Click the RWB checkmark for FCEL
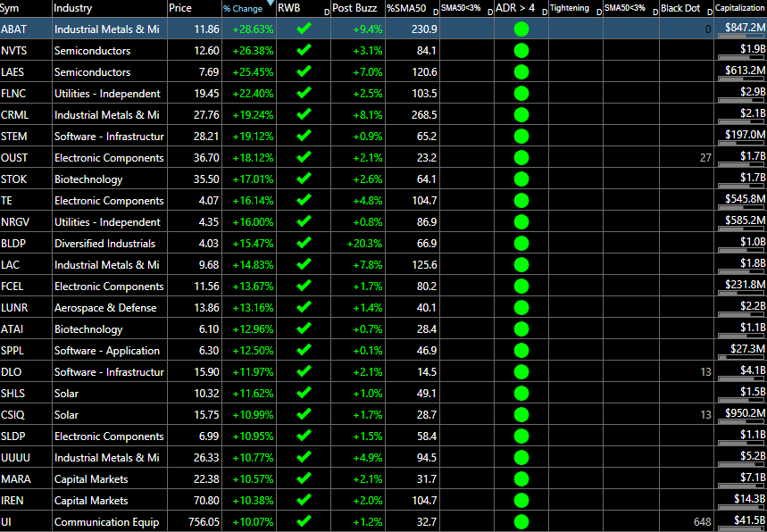Image resolution: width=767 pixels, height=532 pixels. tap(304, 286)
